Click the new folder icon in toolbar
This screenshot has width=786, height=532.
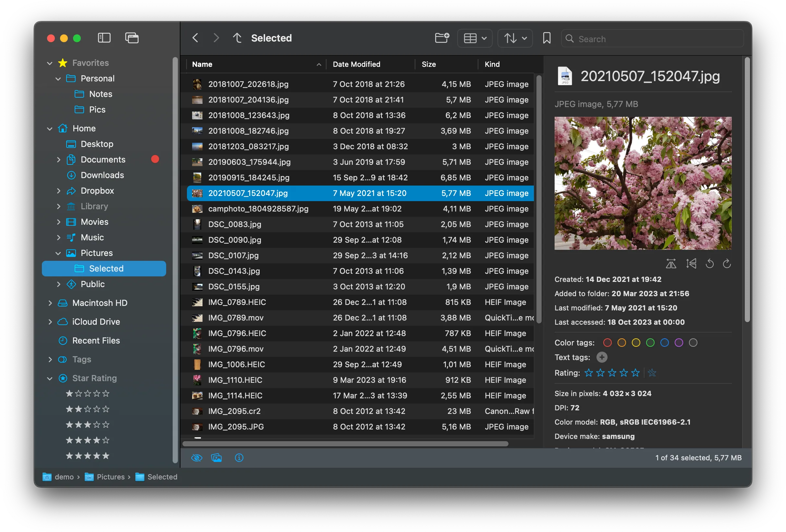(442, 38)
